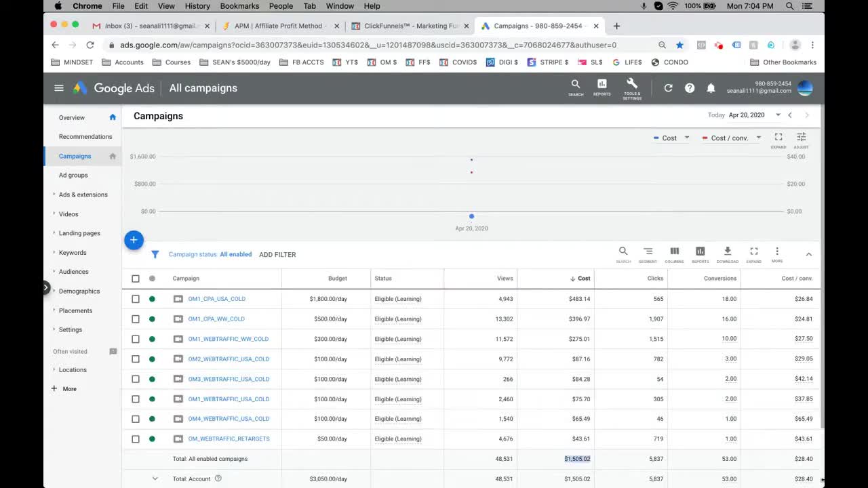Open the table Reports icon
Image resolution: width=868 pixels, height=488 pixels.
pyautogui.click(x=701, y=251)
